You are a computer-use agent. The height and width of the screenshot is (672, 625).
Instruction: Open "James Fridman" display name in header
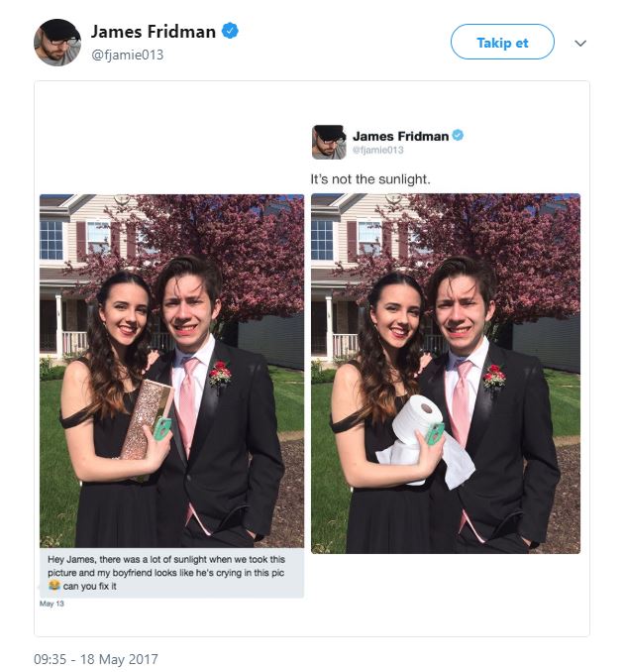point(153,32)
